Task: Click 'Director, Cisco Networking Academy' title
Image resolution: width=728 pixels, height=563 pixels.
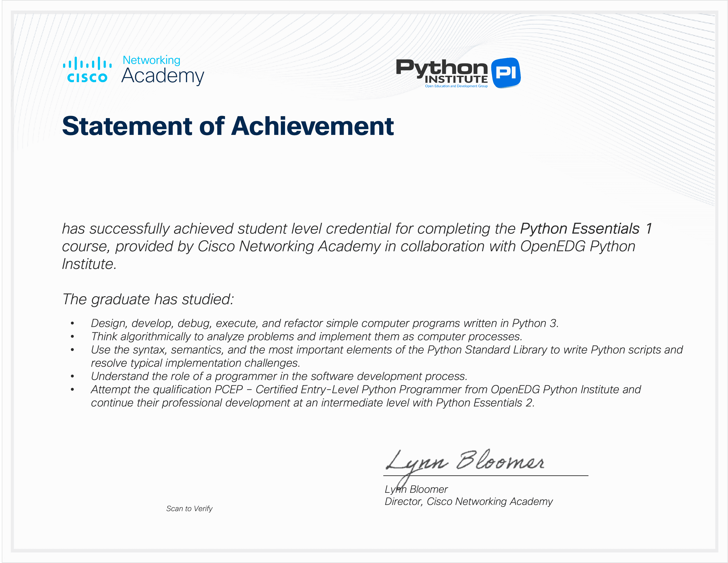Action: point(469,502)
